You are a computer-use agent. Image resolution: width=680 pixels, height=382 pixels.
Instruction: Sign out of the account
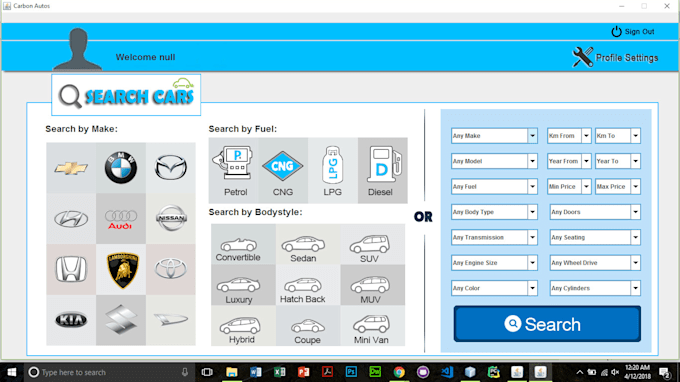633,32
